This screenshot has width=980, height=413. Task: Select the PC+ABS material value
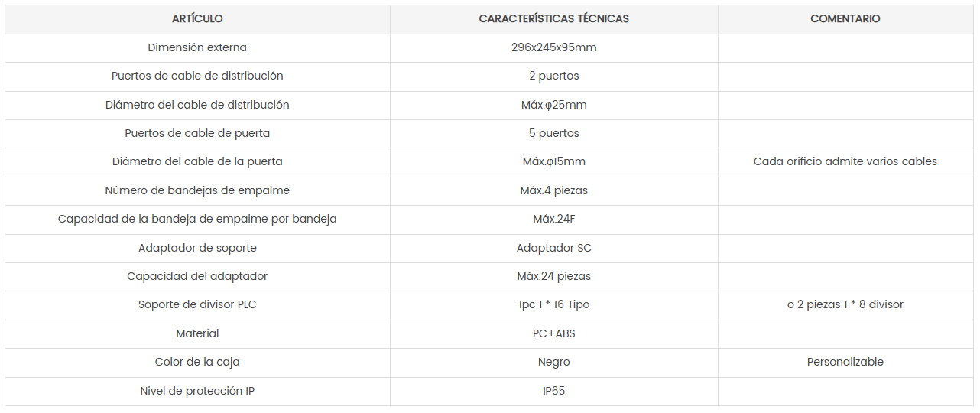(554, 333)
